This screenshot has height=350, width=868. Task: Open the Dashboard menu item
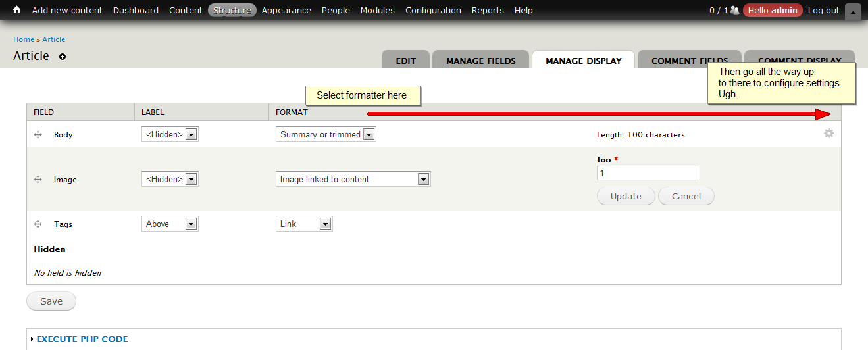click(x=136, y=10)
